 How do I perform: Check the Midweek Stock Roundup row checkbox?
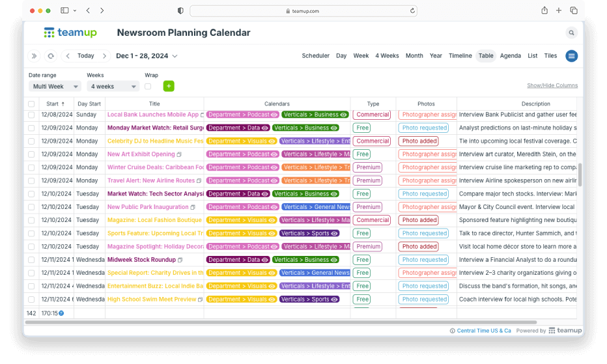(31, 260)
